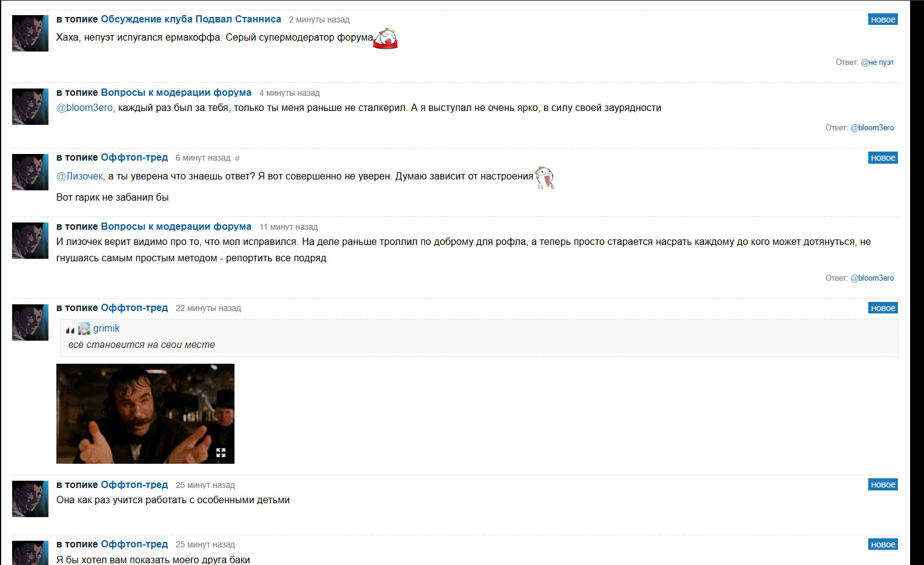Screen dimensions: 924x565
Task: Open 'Вопросы к модерации форума' from 4 minutes ago
Action: tap(176, 93)
